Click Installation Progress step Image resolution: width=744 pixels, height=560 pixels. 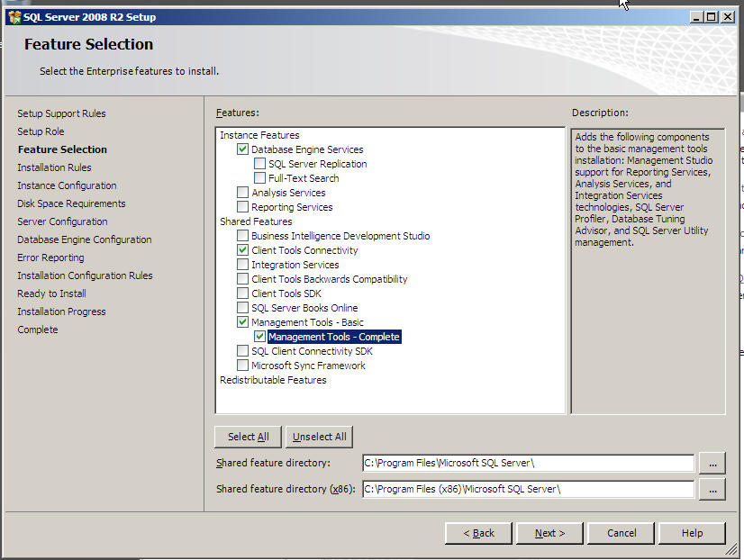pos(61,312)
